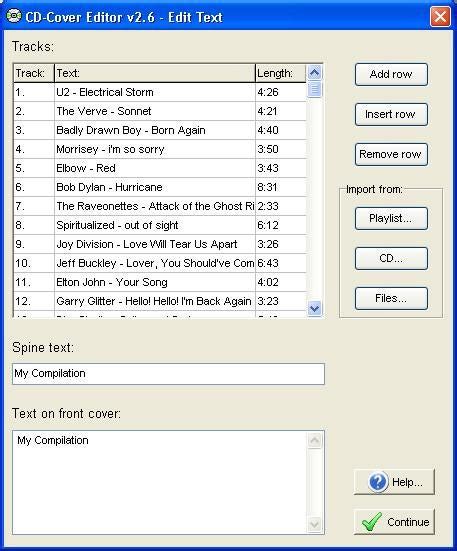Select 'Joy Division - Love Will Tear Us Apart'
The width and height of the screenshot is (457, 551).
click(x=155, y=244)
